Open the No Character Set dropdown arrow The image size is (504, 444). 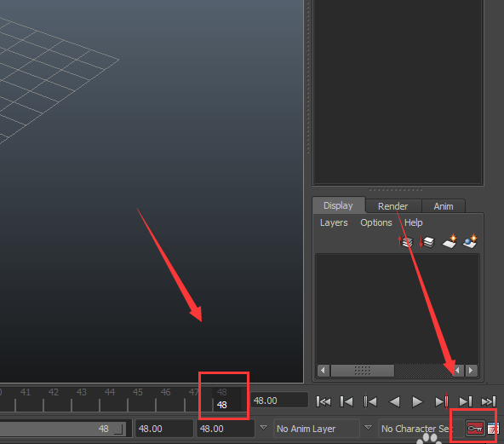coord(368,428)
